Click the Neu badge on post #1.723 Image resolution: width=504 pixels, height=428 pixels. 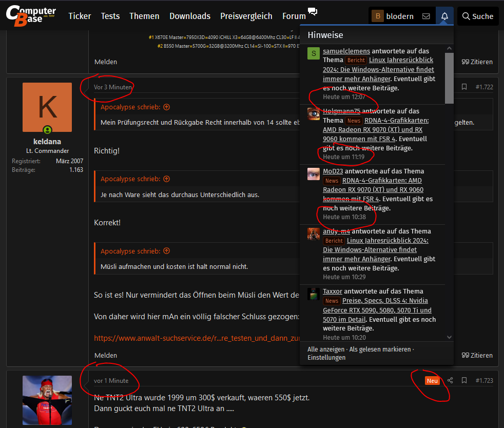coord(432,381)
